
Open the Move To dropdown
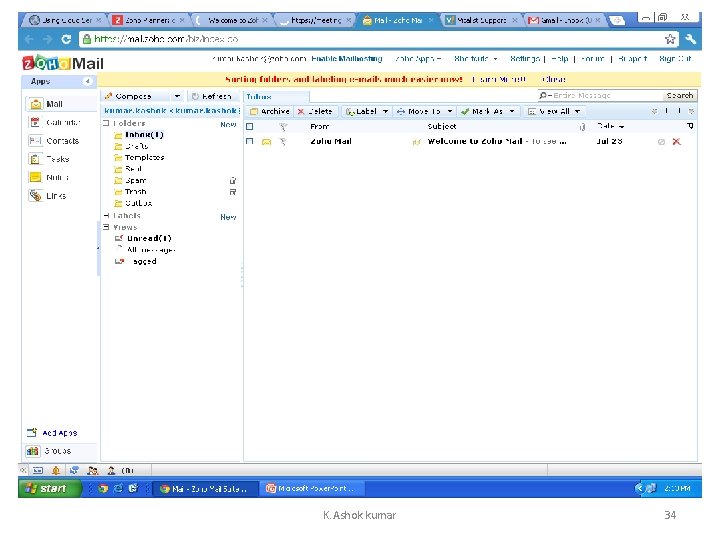pos(425,111)
